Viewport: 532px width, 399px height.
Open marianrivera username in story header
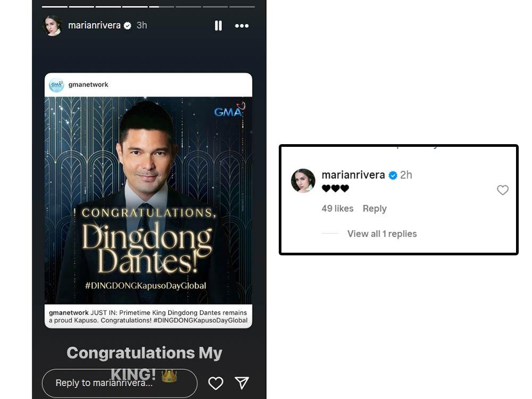click(x=94, y=26)
